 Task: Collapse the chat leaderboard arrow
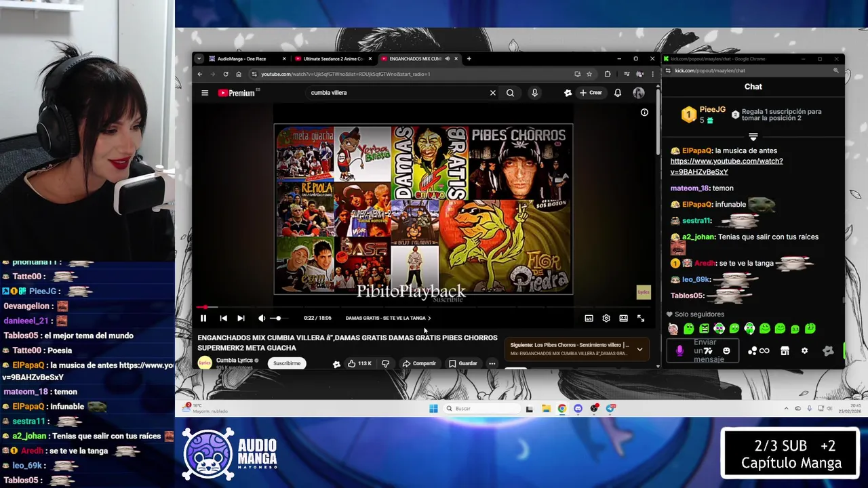tap(753, 137)
